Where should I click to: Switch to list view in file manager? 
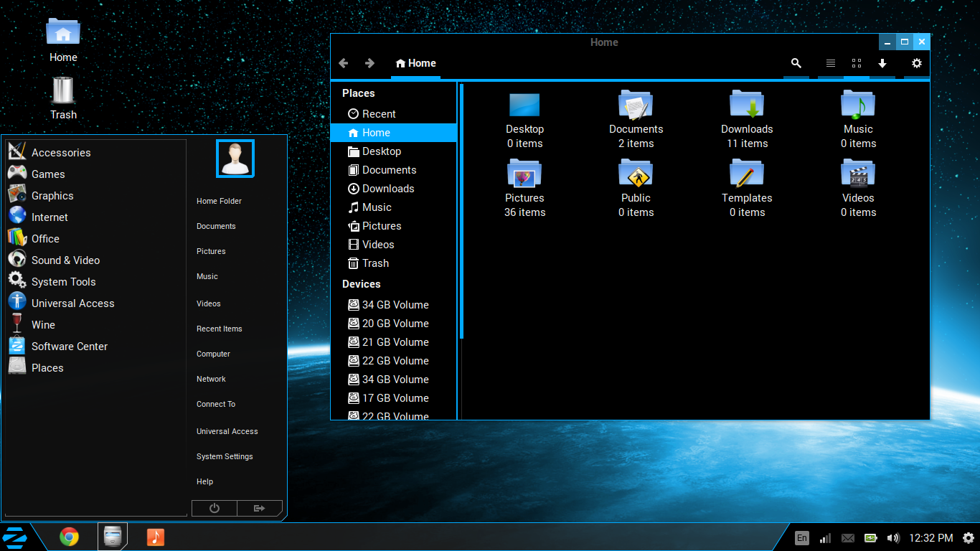(830, 64)
